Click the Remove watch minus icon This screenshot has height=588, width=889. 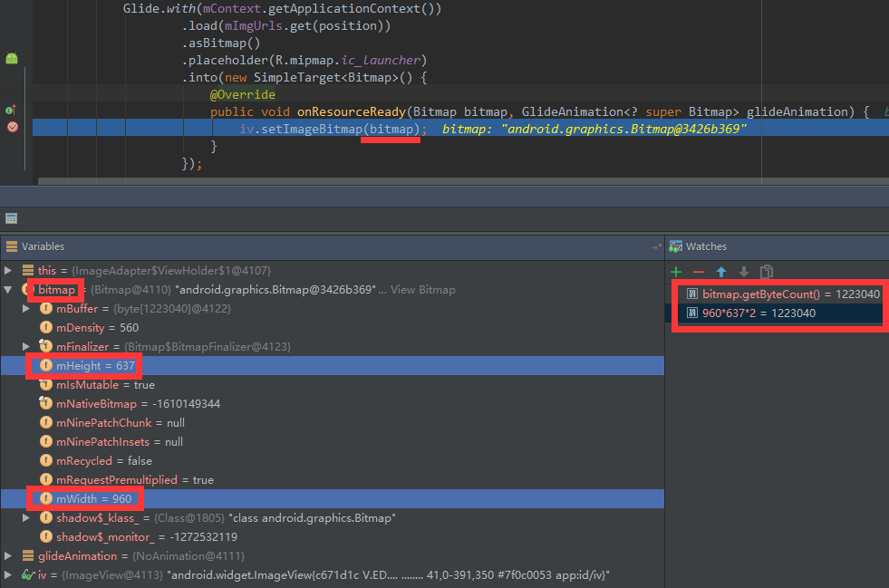coord(699,272)
